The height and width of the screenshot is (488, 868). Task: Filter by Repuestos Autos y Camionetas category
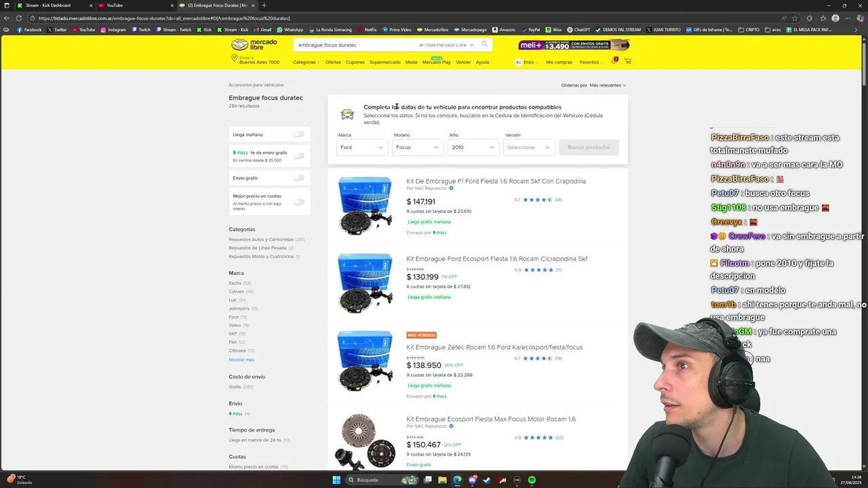tap(261, 239)
